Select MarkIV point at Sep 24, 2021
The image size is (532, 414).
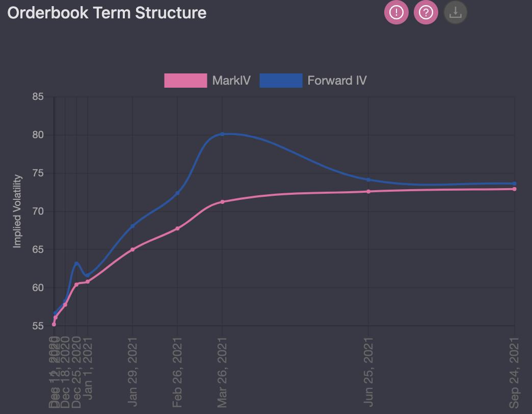[515, 189]
